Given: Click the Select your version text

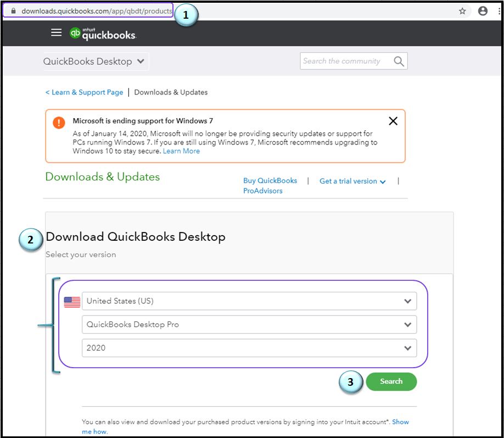Looking at the screenshot, I should click(x=81, y=254).
